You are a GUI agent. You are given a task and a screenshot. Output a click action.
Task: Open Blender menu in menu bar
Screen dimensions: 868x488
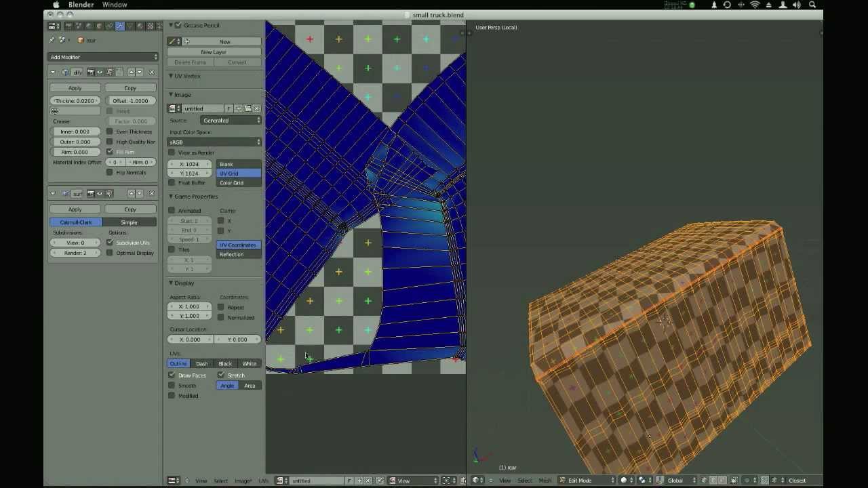pyautogui.click(x=81, y=5)
